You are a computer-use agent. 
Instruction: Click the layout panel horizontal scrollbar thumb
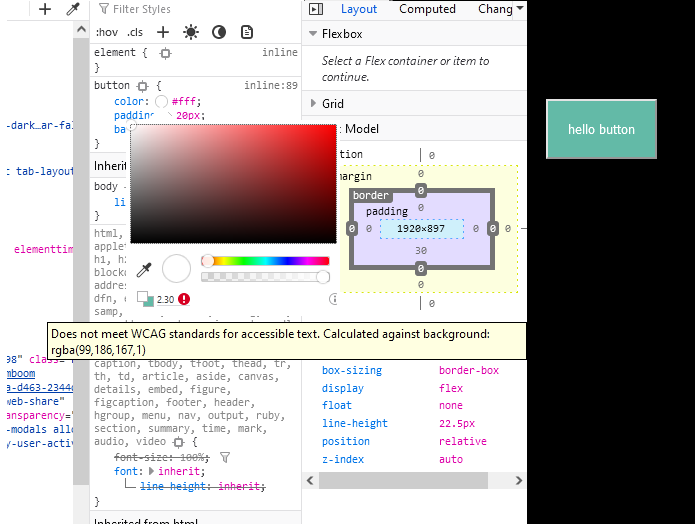click(403, 481)
